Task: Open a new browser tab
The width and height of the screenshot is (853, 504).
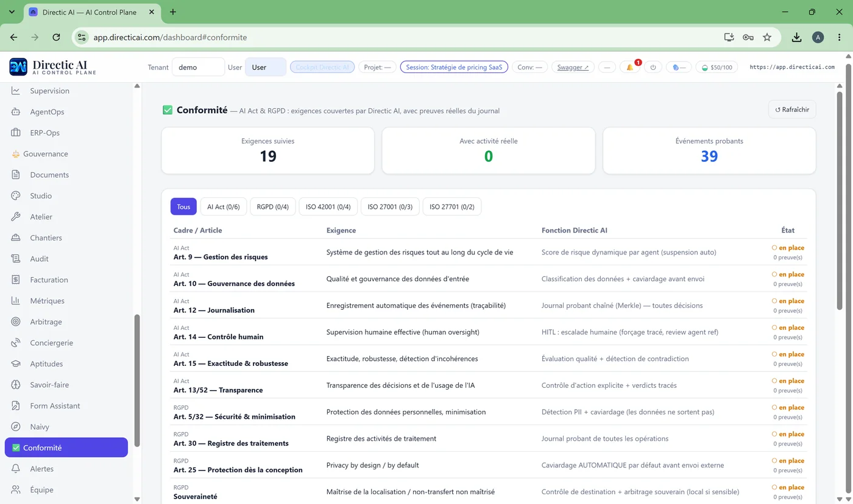Action: (x=173, y=12)
